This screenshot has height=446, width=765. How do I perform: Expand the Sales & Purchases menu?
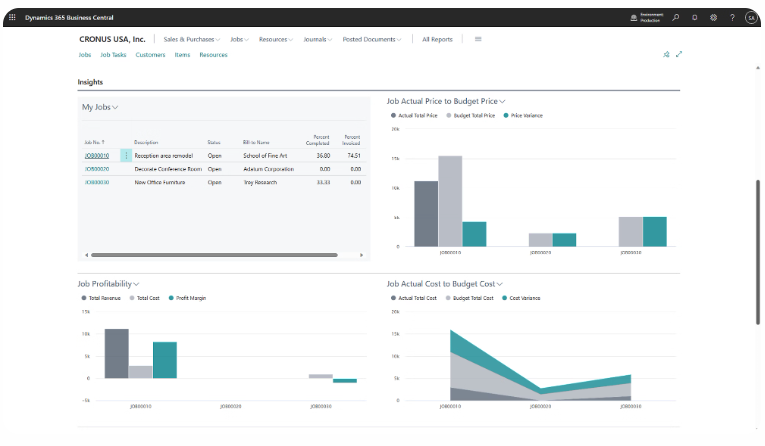tap(192, 40)
